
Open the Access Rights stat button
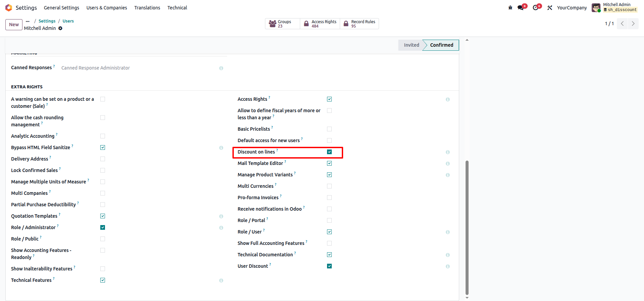pyautogui.click(x=320, y=24)
